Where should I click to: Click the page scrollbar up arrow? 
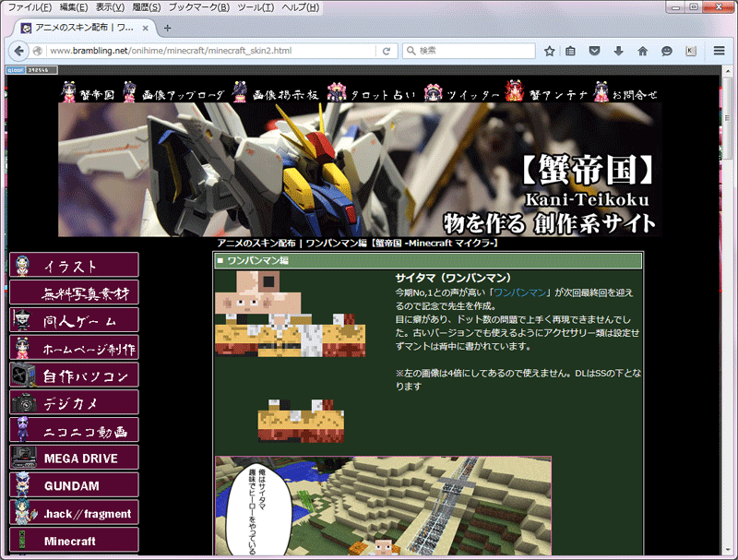coord(727,71)
